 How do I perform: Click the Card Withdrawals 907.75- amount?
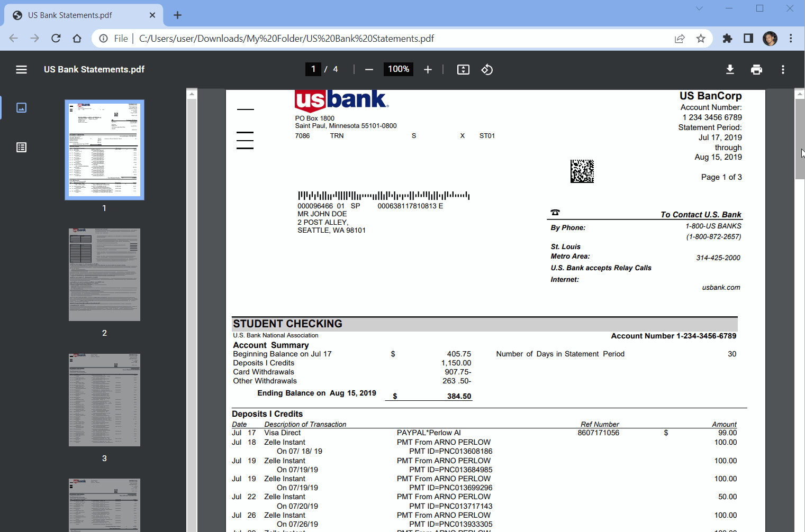coord(458,372)
